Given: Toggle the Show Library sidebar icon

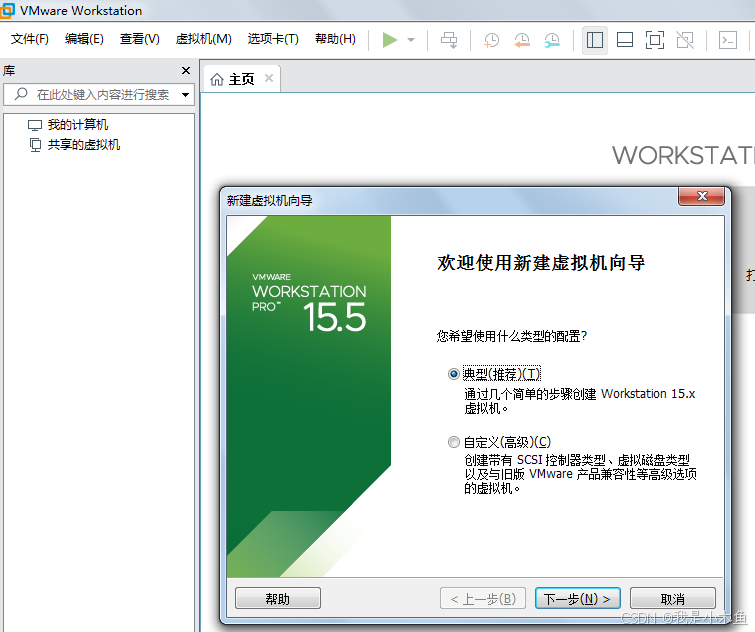Looking at the screenshot, I should (x=595, y=40).
